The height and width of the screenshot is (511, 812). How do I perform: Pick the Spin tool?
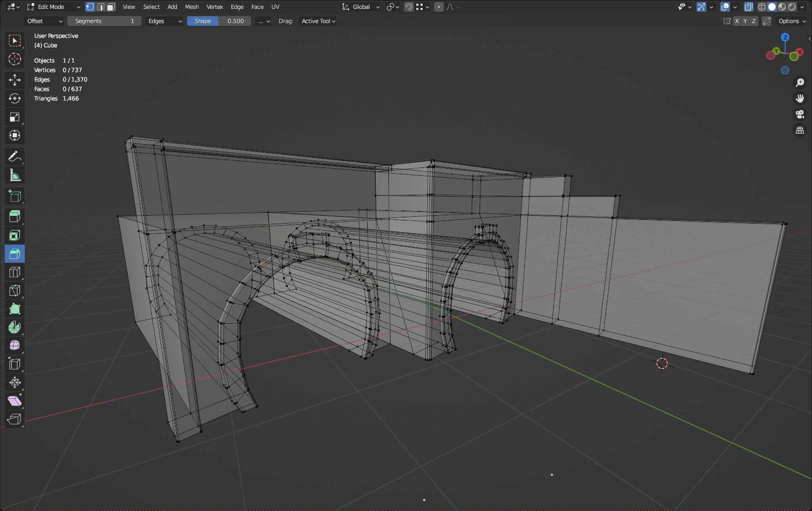pyautogui.click(x=15, y=327)
